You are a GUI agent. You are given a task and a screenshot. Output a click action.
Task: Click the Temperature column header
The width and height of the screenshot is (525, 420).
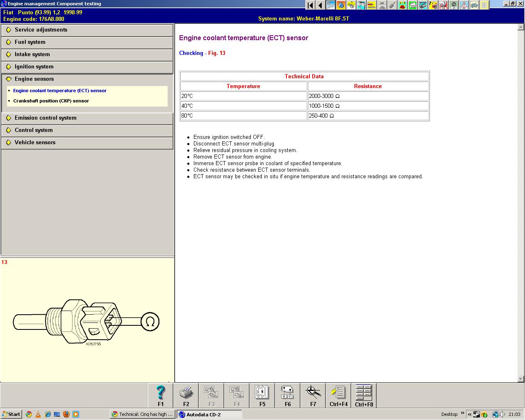tap(243, 86)
